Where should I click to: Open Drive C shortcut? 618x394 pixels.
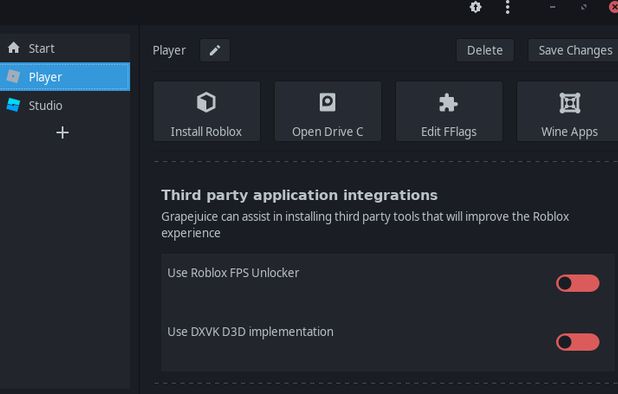click(x=328, y=111)
